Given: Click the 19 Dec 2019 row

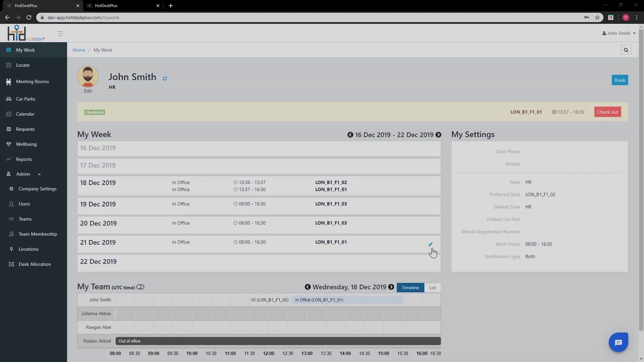Looking at the screenshot, I should [259, 206].
